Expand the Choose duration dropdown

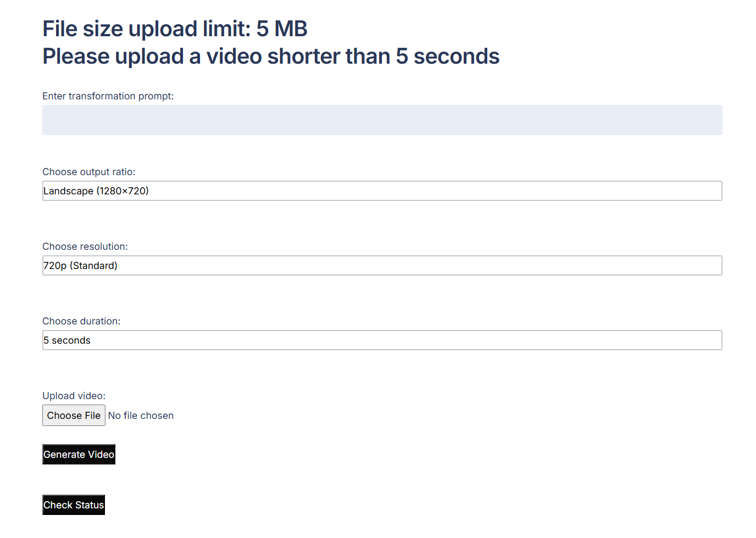point(382,340)
